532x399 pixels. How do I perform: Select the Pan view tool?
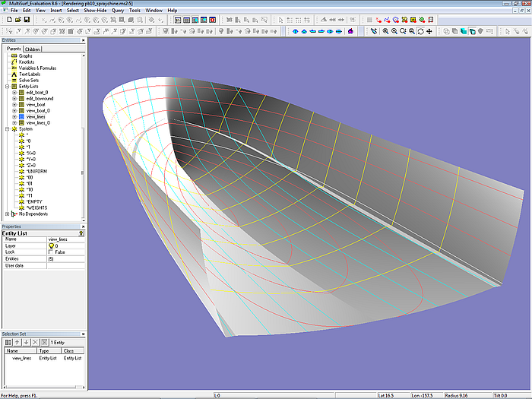click(x=430, y=32)
